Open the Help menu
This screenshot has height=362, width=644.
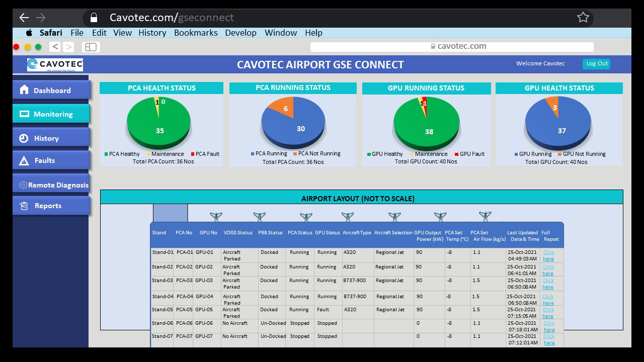coord(313,33)
